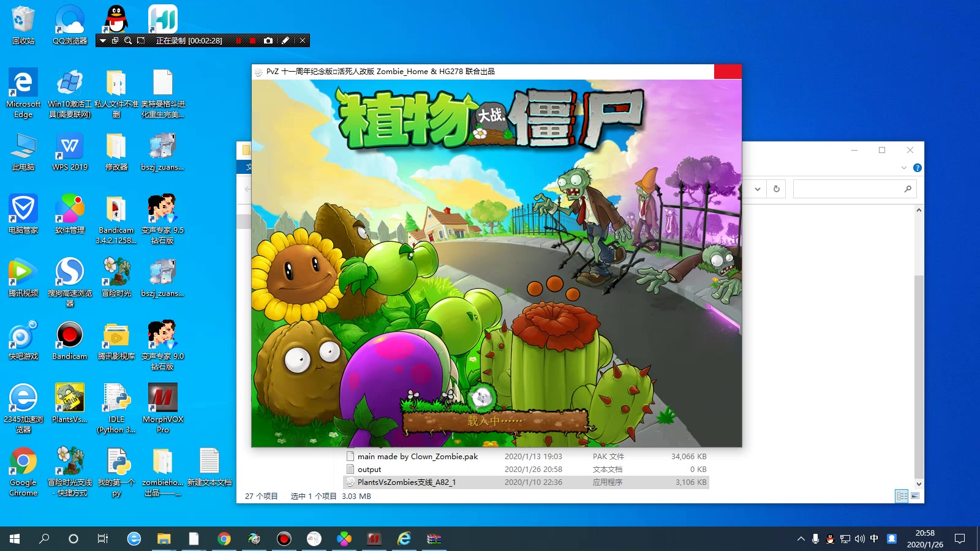Select the 搜狗高速浏览器 desktop shortcut
This screenshot has width=980, height=551.
click(70, 282)
